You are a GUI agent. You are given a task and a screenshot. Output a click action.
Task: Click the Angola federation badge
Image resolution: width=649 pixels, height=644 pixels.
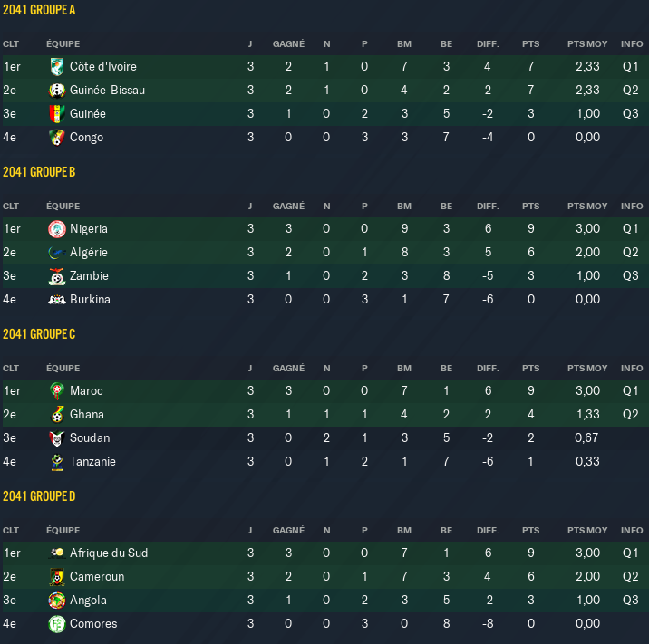57,601
